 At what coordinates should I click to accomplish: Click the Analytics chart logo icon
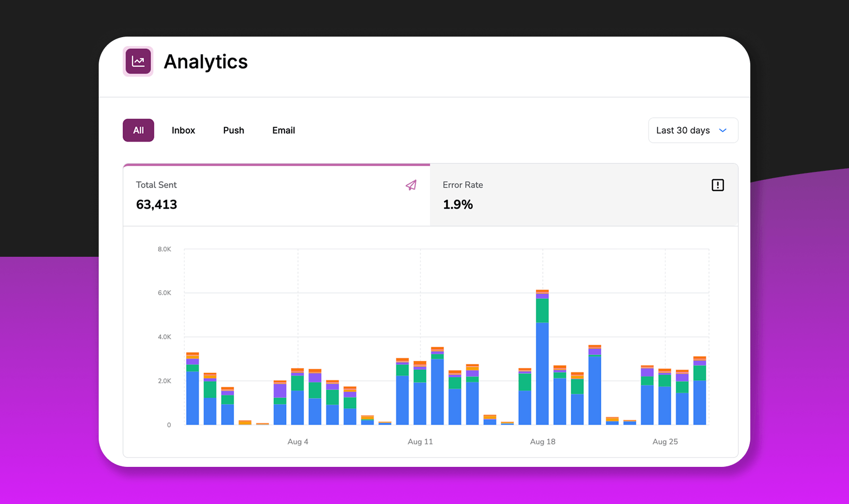click(x=137, y=61)
